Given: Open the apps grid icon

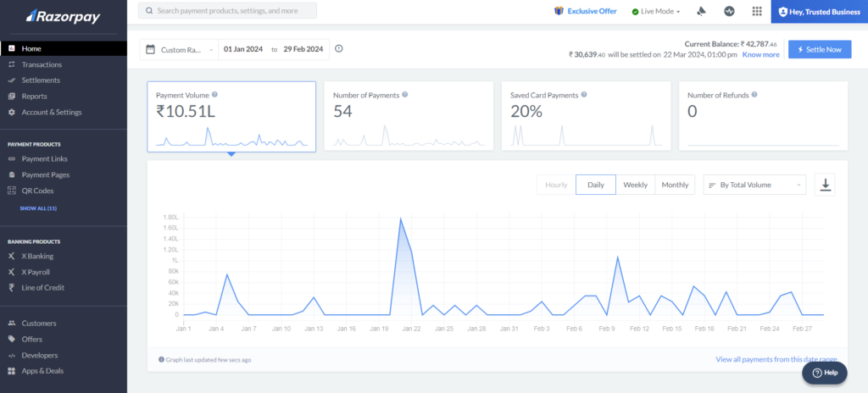Looking at the screenshot, I should tap(757, 12).
